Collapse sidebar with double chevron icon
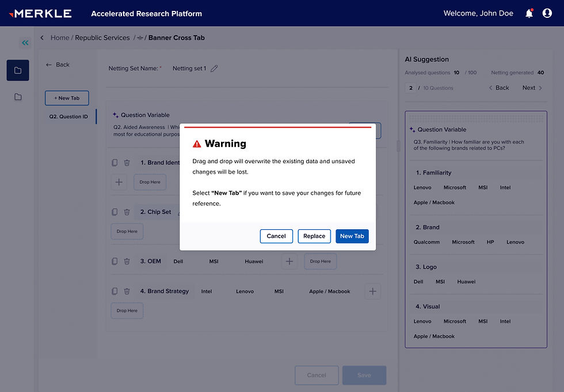Image resolution: width=564 pixels, height=392 pixels. pos(25,43)
